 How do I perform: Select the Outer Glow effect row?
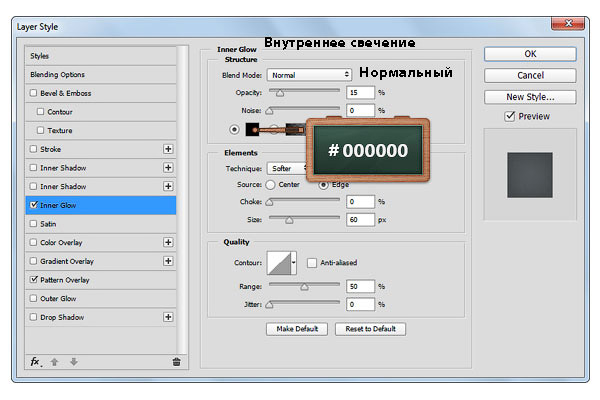[101, 299]
